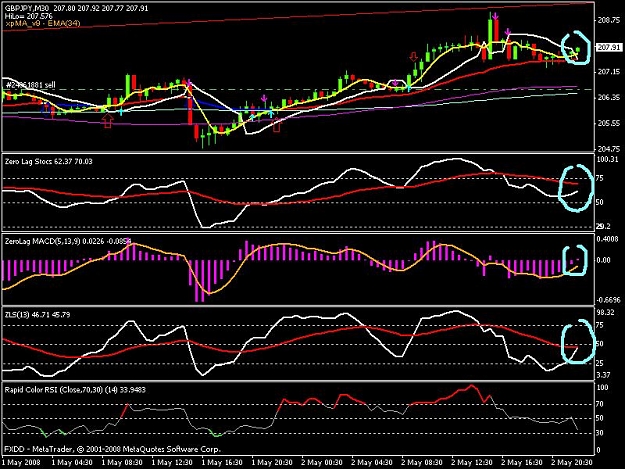Click the 30 level on RSI scale
The width and height of the screenshot is (625, 469).
coord(601,433)
